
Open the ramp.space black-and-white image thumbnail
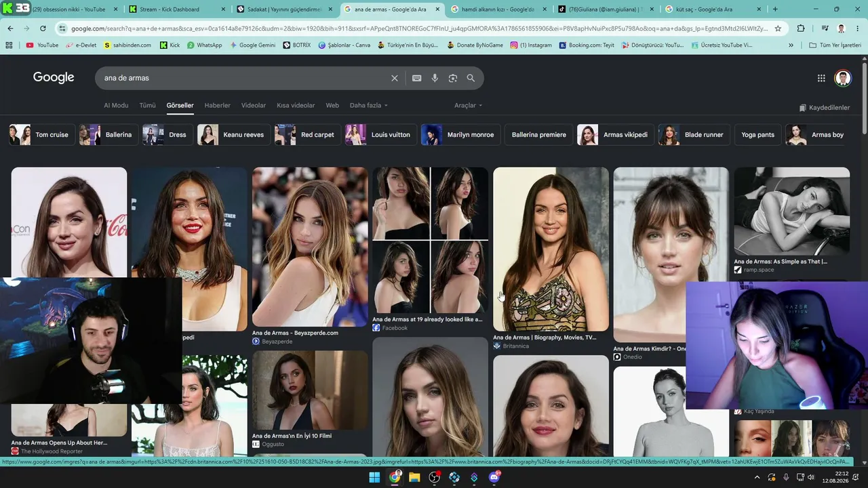coord(791,211)
